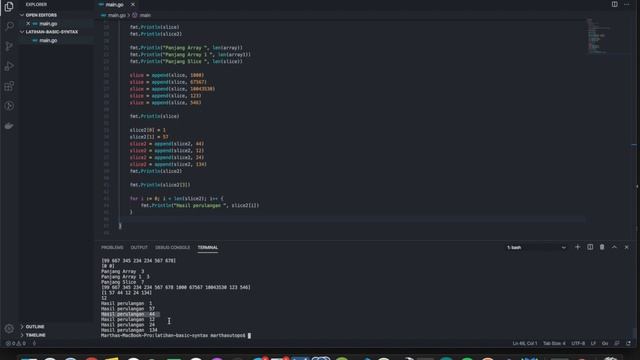Select the Terminal tab

[208, 247]
